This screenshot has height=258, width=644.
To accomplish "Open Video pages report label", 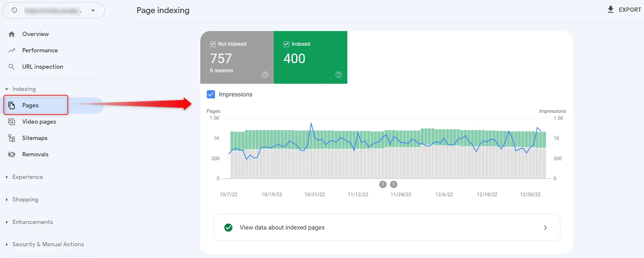I will coord(39,122).
